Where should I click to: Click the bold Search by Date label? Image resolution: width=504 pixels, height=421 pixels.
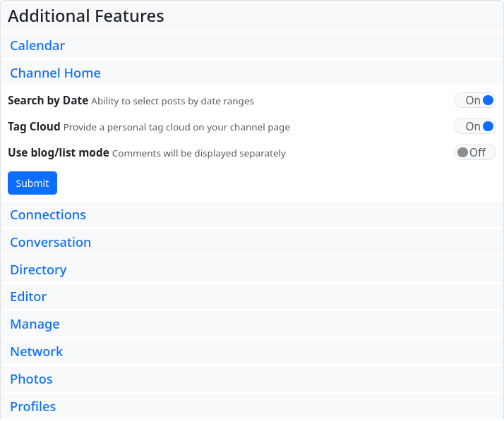(48, 101)
